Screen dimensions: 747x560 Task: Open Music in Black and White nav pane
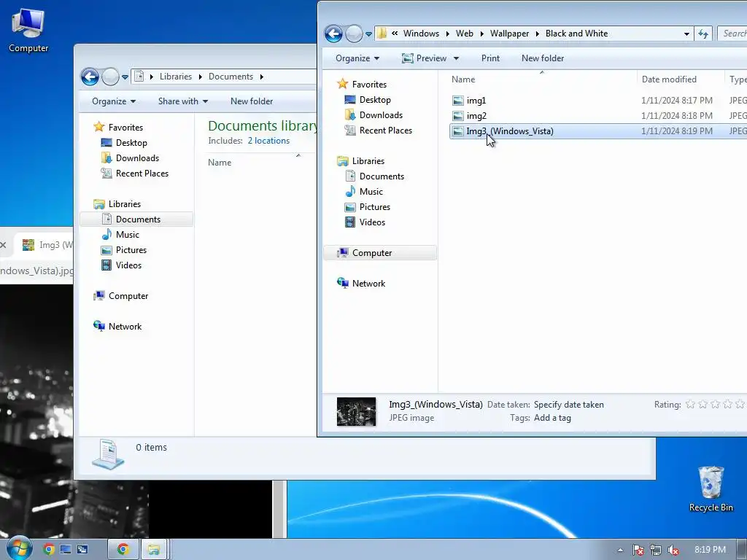[x=371, y=192]
